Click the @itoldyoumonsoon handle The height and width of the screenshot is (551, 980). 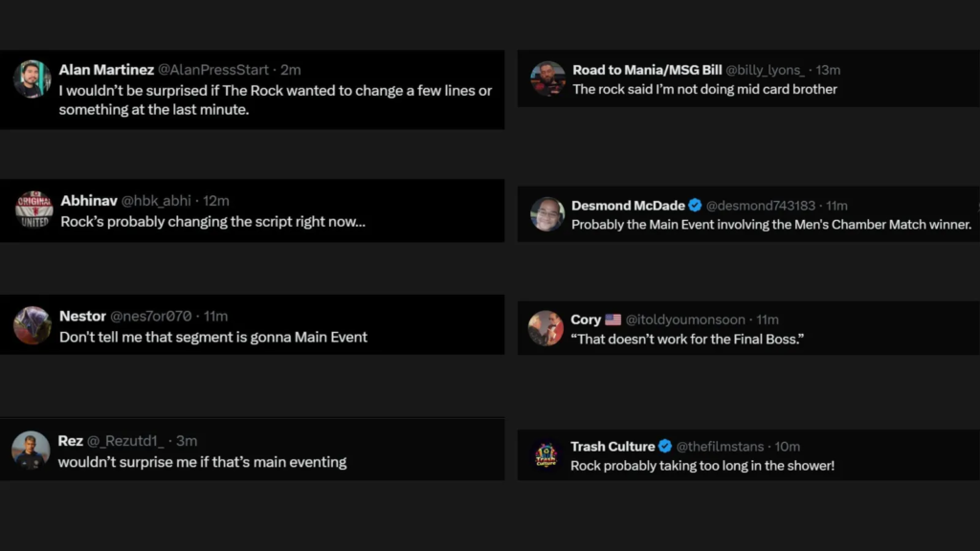[688, 320]
